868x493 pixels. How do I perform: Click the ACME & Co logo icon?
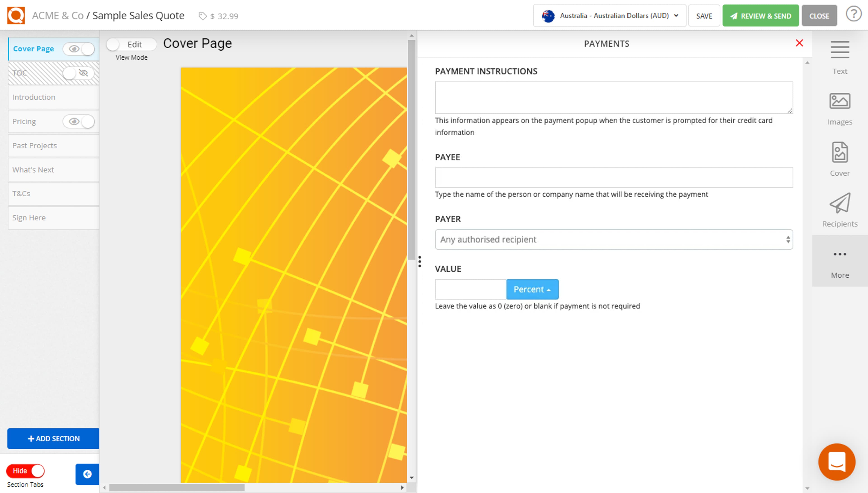point(16,15)
